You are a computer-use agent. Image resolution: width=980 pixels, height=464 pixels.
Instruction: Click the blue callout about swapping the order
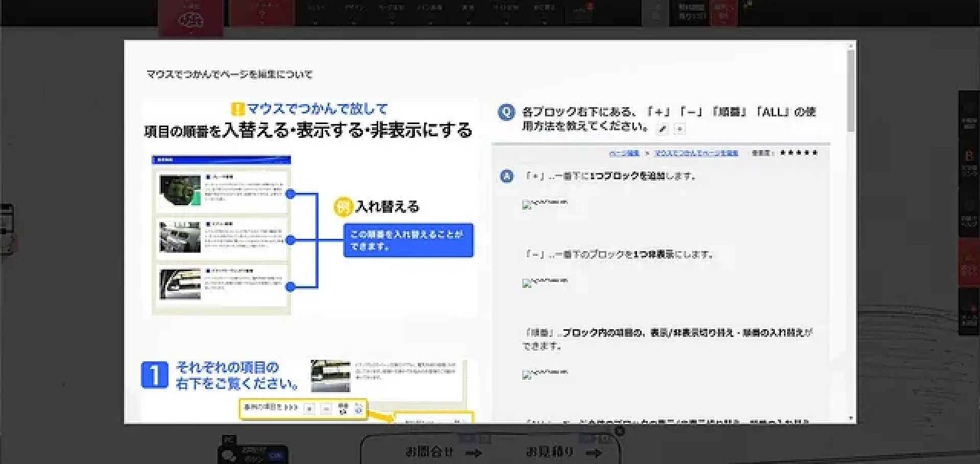pyautogui.click(x=408, y=240)
